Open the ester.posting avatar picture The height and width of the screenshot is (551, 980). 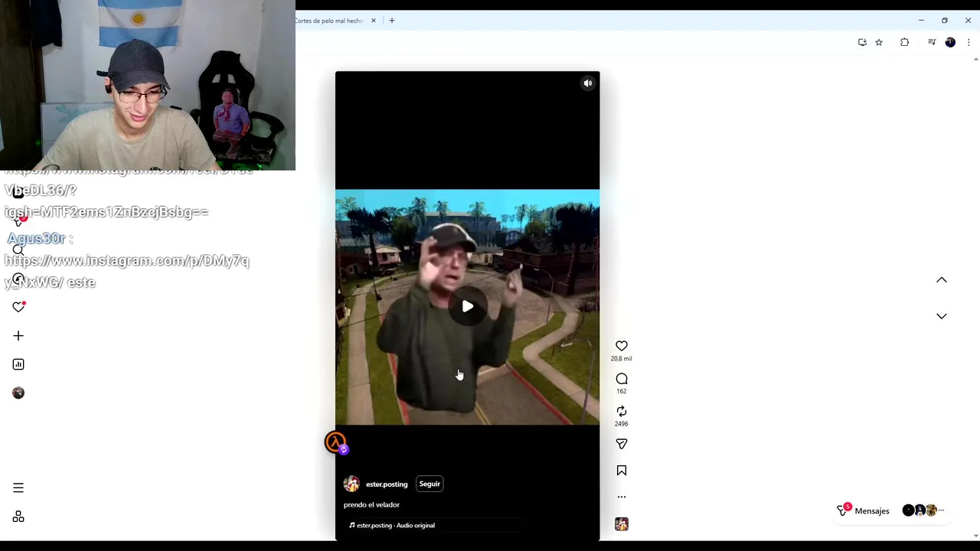click(x=351, y=484)
